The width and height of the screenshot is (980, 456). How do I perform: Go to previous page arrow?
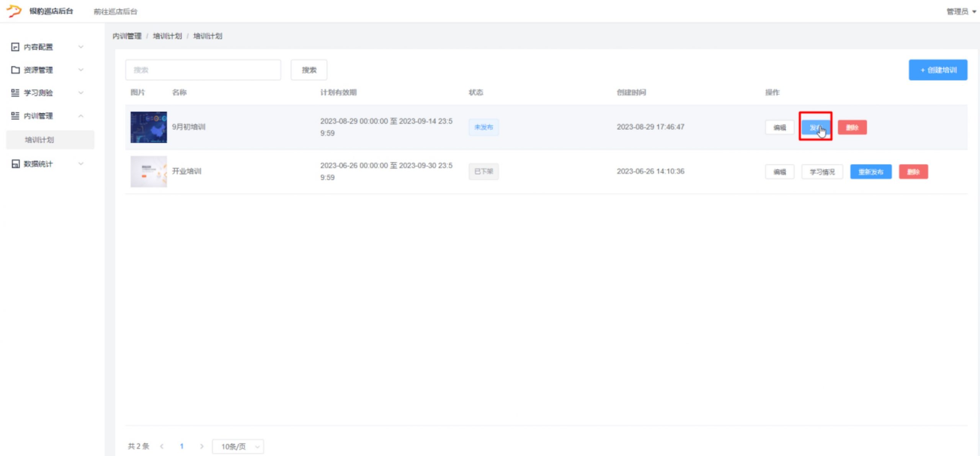pyautogui.click(x=162, y=446)
